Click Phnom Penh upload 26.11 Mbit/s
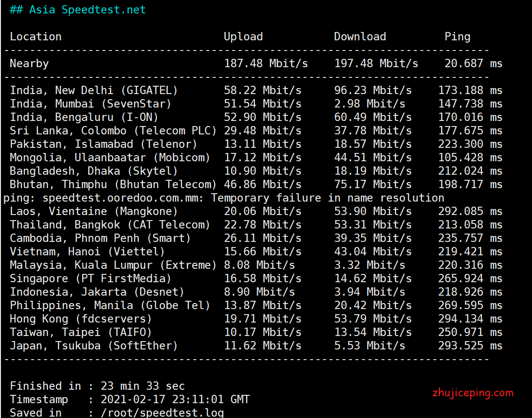The width and height of the screenshot is (532, 418). 263,238
